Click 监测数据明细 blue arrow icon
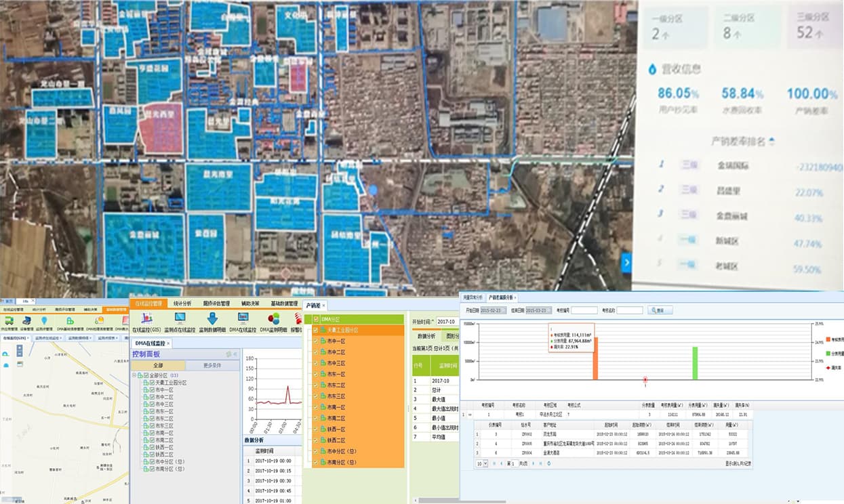The image size is (844, 504). coord(212,318)
